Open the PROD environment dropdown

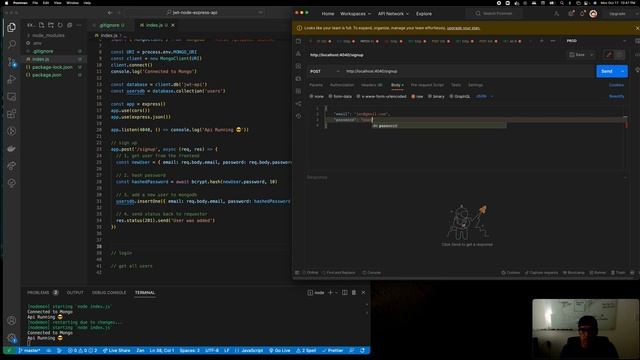(x=596, y=41)
